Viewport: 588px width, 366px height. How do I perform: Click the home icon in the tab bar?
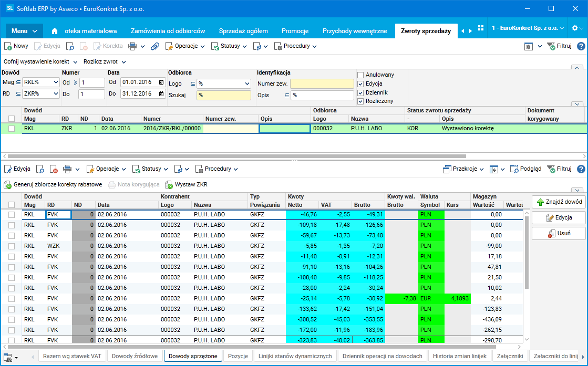(55, 31)
